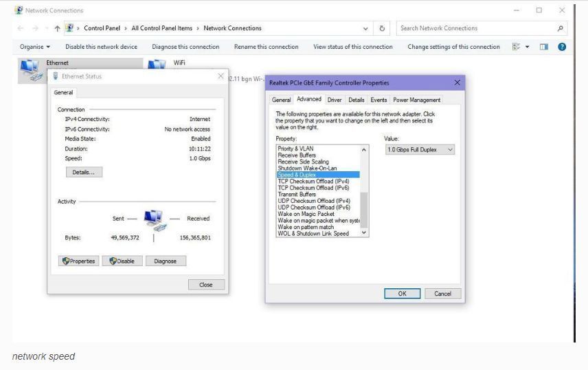Select Receive Buffers property

point(318,155)
